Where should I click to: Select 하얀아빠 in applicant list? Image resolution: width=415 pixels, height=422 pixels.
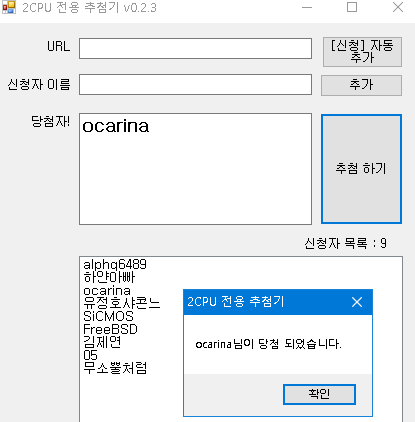(x=109, y=277)
